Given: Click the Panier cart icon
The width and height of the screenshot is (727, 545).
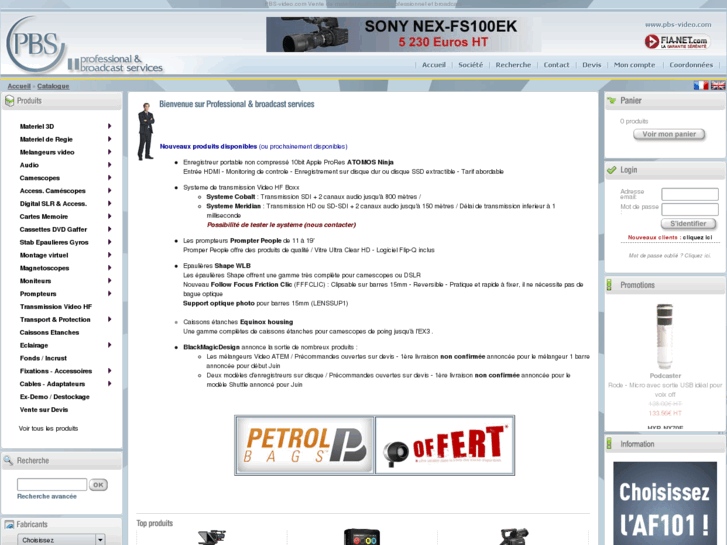Looking at the screenshot, I should (612, 101).
